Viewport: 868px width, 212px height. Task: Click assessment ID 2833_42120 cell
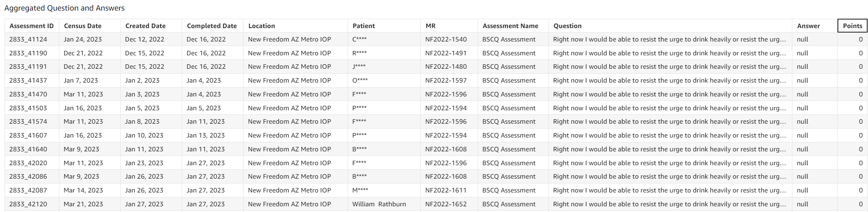[x=28, y=204]
